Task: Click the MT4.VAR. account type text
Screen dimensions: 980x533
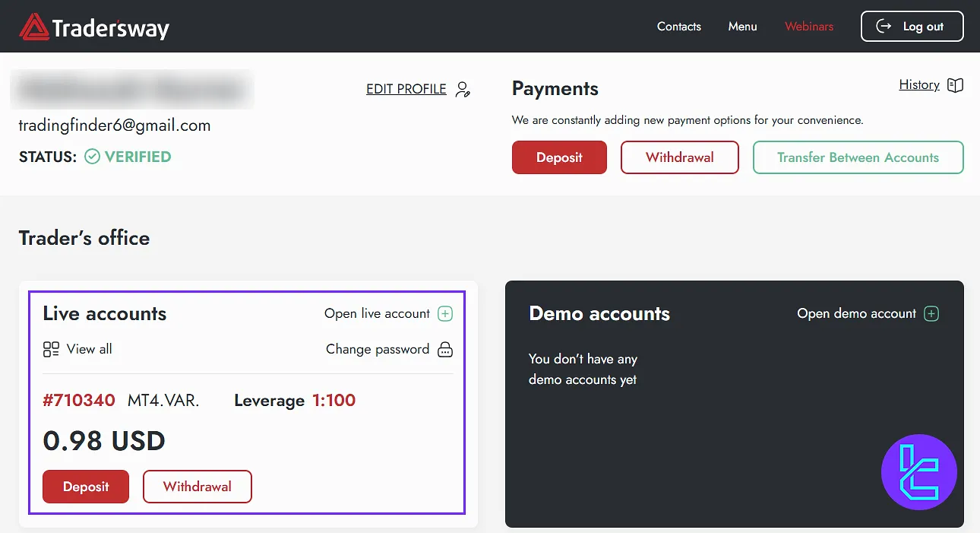Action: pos(164,401)
